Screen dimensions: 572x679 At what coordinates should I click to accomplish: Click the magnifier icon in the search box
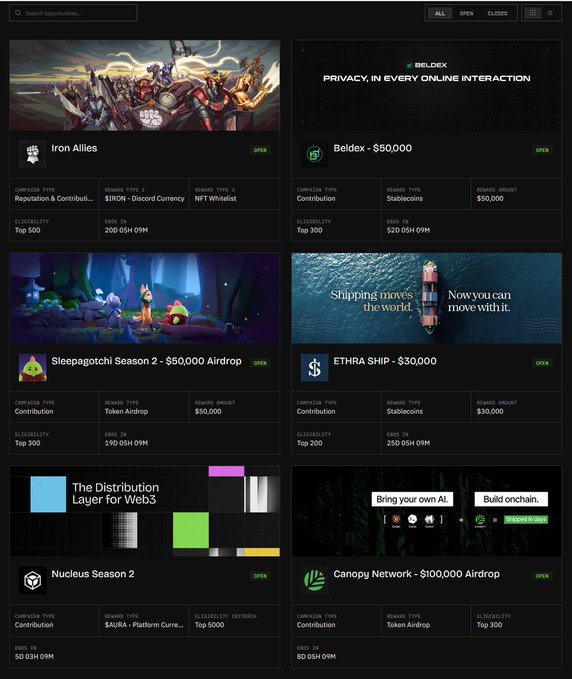point(18,13)
